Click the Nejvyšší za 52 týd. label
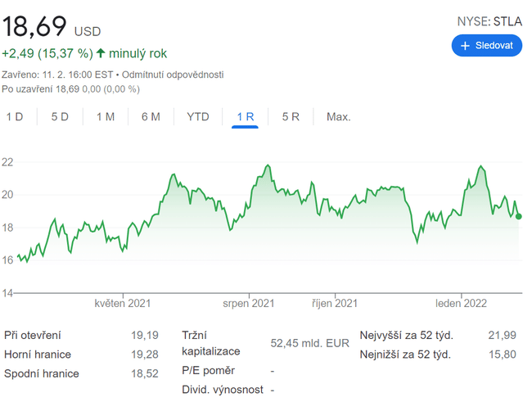 click(406, 335)
